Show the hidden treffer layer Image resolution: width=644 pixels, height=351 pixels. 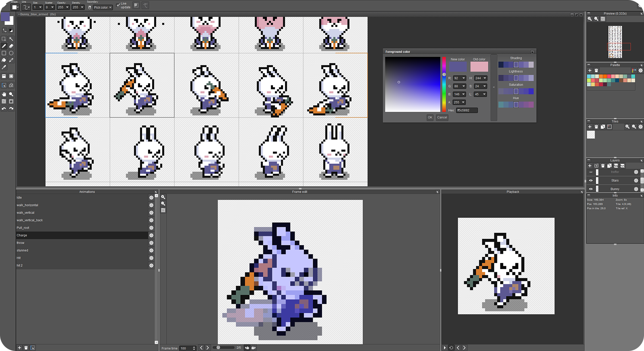pos(591,172)
